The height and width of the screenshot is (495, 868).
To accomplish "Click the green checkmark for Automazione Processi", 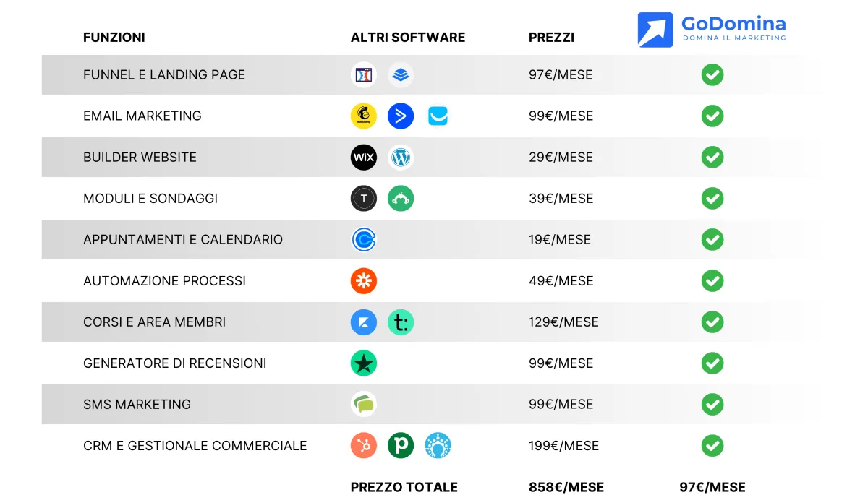I will click(x=712, y=280).
